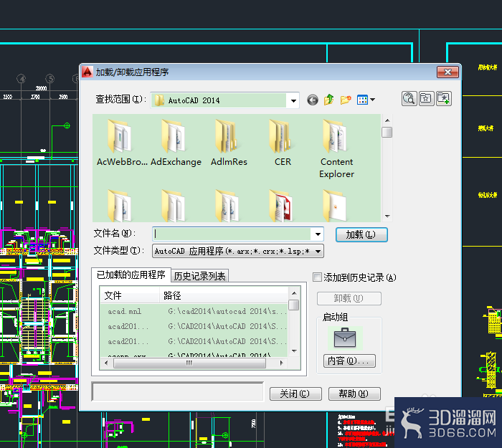Create a new folder
The width and height of the screenshot is (502, 448).
pyautogui.click(x=346, y=100)
